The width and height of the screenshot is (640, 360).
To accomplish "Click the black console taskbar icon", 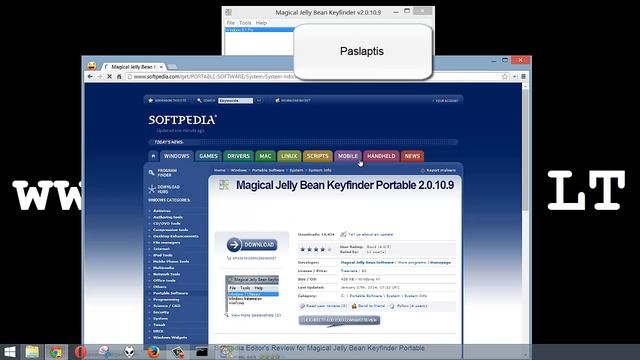I will [202, 352].
